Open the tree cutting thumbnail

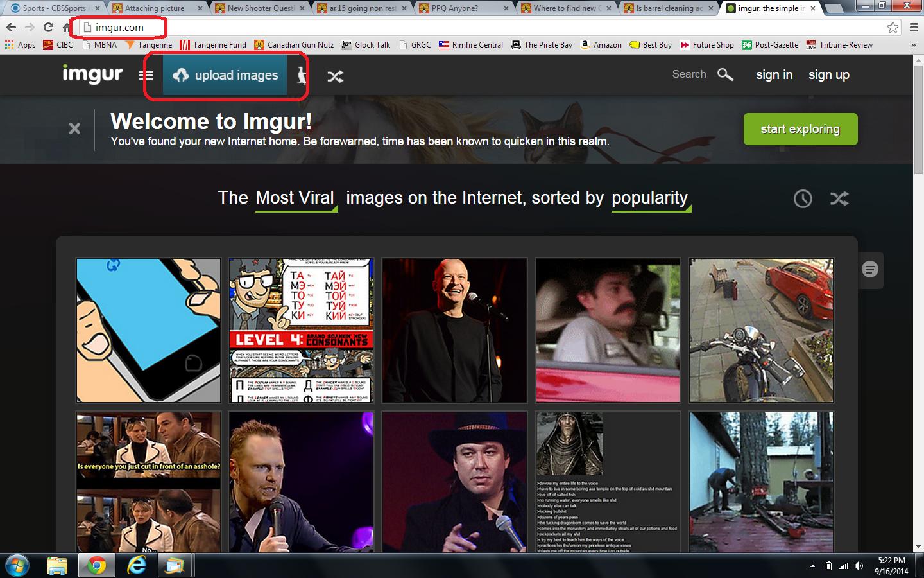(761, 482)
